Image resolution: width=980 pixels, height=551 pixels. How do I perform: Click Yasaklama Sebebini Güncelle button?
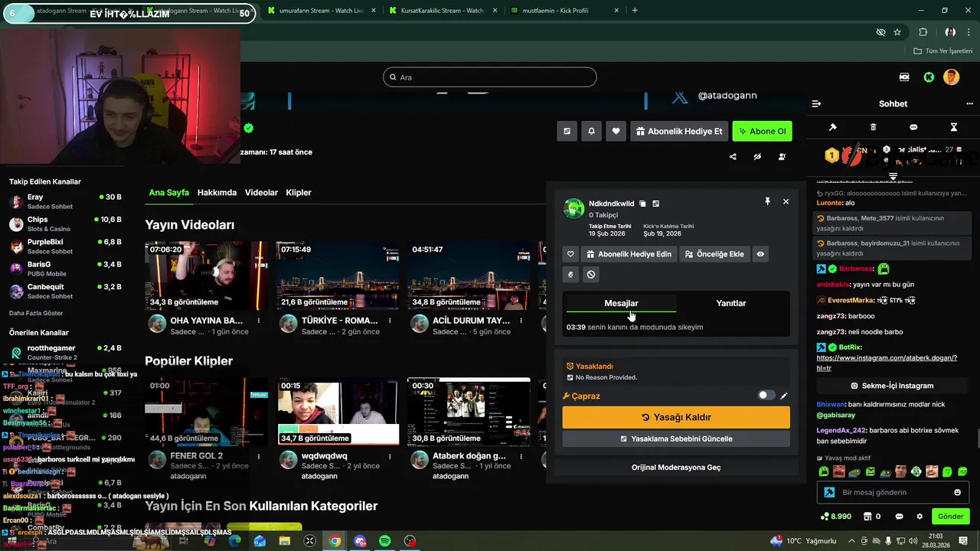[x=676, y=439]
